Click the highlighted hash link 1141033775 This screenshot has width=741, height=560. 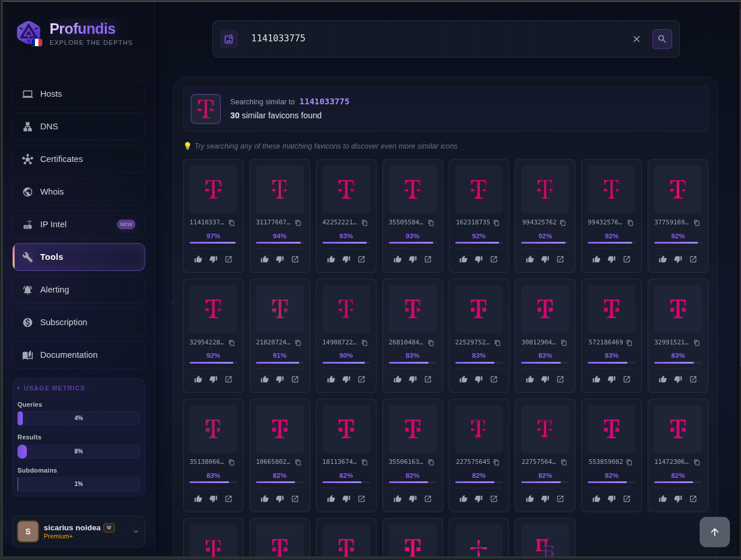tap(324, 101)
